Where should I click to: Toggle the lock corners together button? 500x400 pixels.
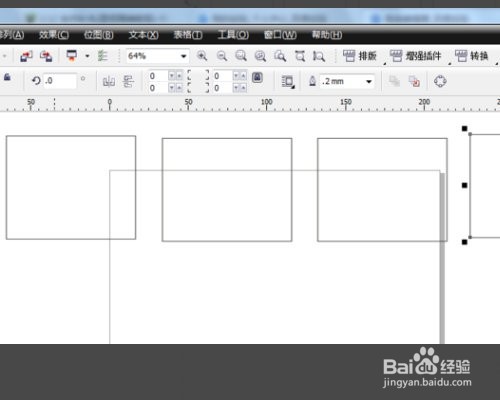257,77
